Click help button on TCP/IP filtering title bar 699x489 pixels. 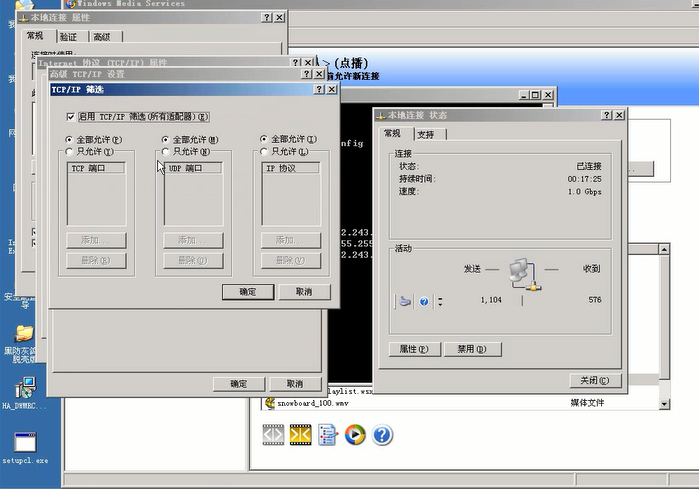(319, 89)
